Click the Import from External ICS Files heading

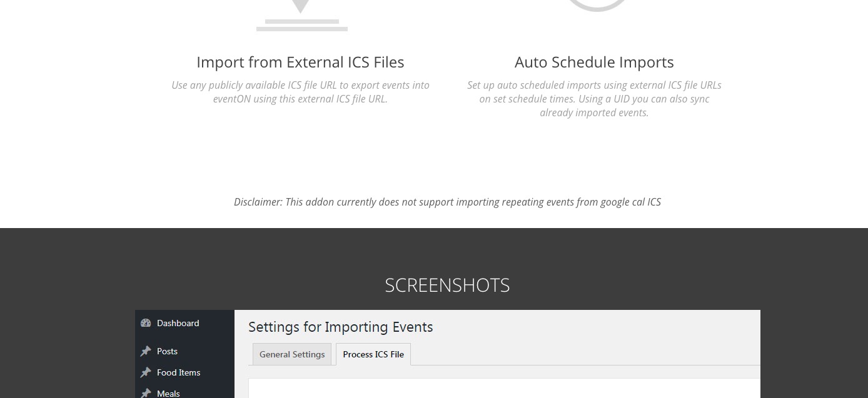coord(300,62)
